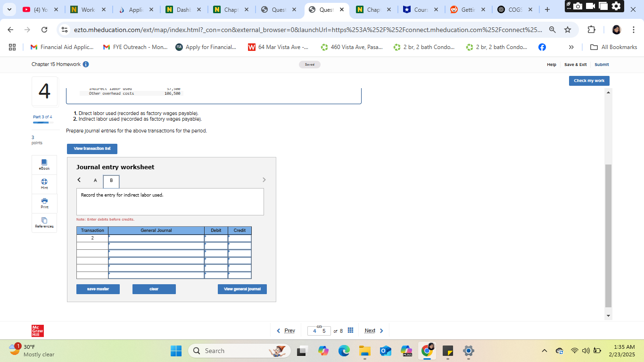Viewport: 644px width, 362px height.
Task: Click the scrollbar down arrow
Action: 608,316
